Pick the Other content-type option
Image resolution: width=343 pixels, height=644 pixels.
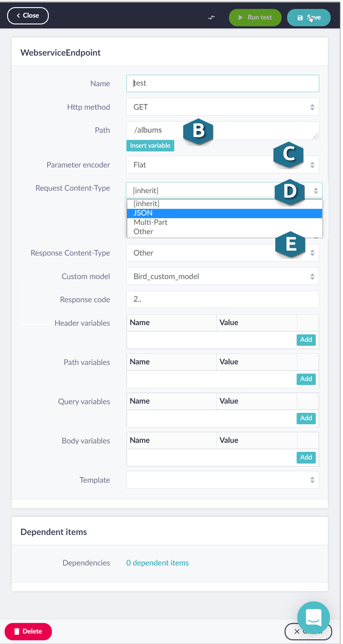pyautogui.click(x=225, y=232)
